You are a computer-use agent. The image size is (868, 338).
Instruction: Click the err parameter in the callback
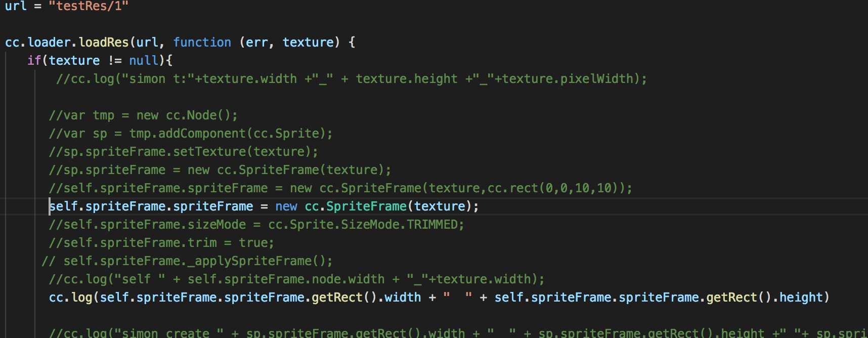pos(256,43)
